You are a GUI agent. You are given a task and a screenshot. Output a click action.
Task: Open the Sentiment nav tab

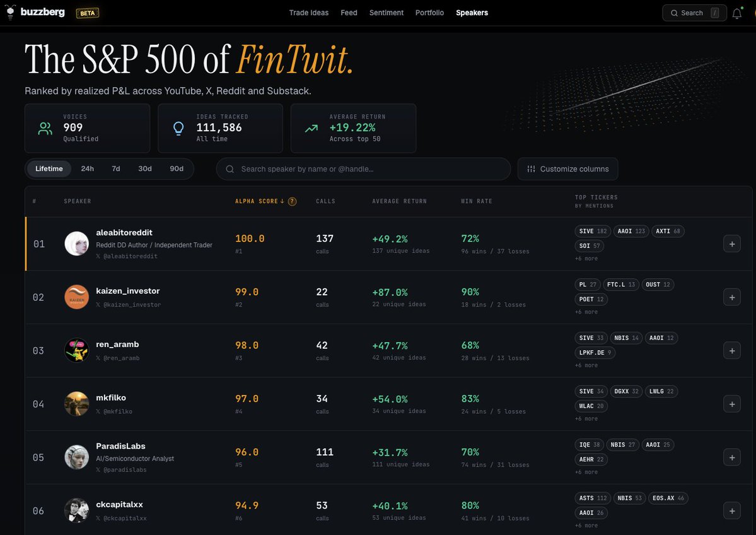pyautogui.click(x=386, y=13)
